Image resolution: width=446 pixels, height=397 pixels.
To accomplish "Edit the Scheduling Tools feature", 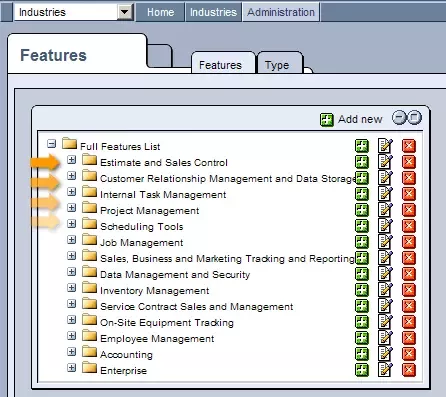I will point(385,226).
